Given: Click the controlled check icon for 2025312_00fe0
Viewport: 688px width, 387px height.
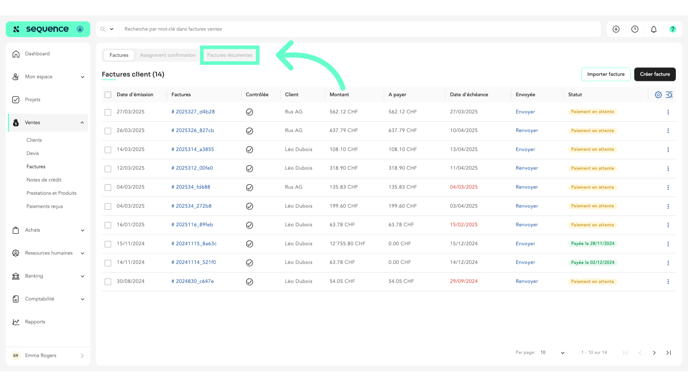Looking at the screenshot, I should (249, 168).
